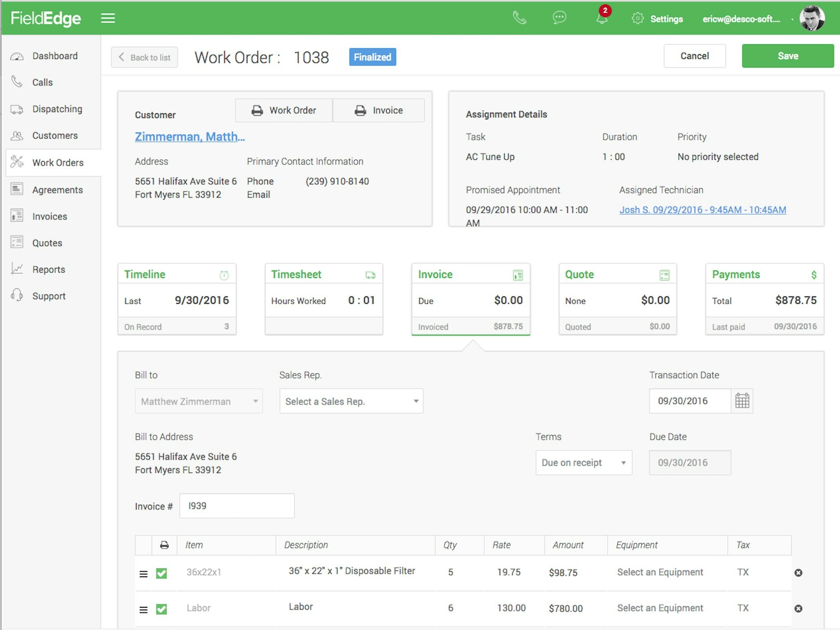The width and height of the screenshot is (840, 630).
Task: Open notifications bell with red badge
Action: (x=602, y=17)
